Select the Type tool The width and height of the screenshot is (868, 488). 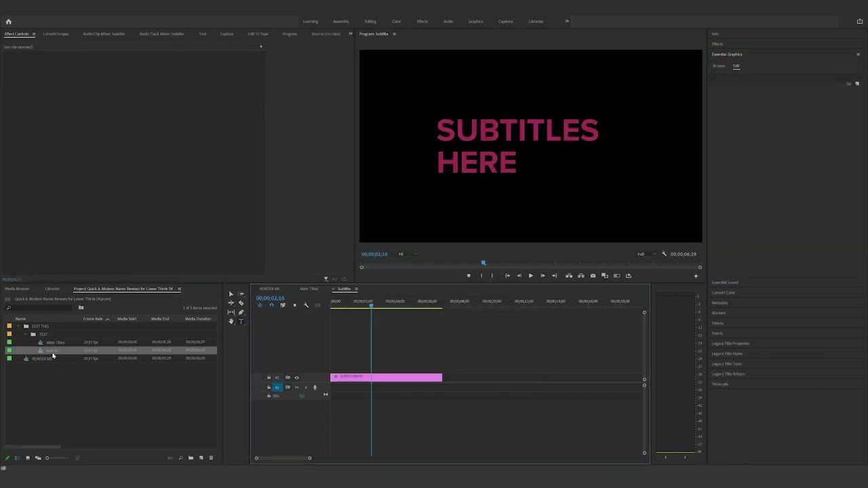click(241, 321)
